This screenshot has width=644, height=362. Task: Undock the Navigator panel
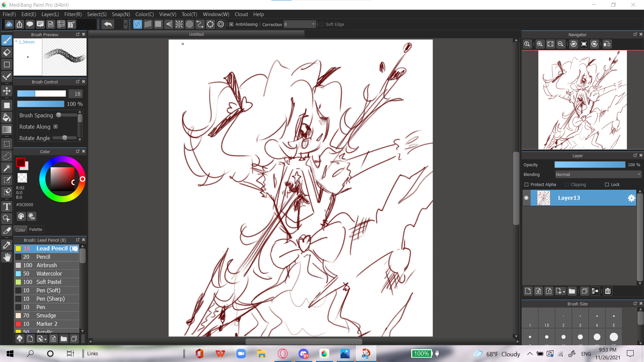pyautogui.click(x=635, y=35)
